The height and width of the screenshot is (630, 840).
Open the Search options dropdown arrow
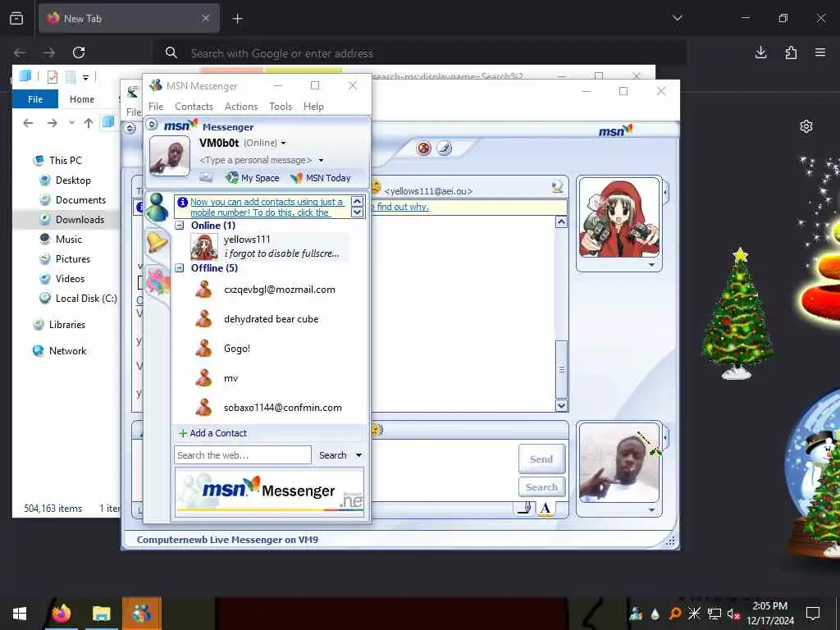[358, 455]
